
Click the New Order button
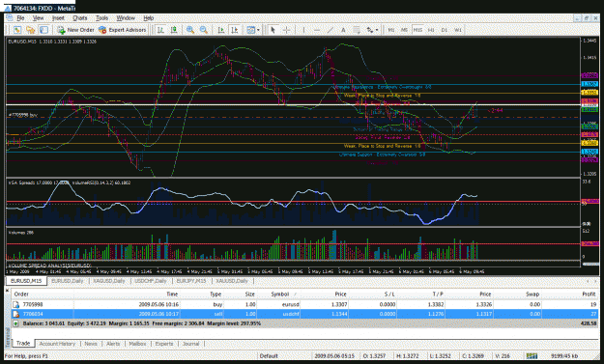(x=75, y=30)
